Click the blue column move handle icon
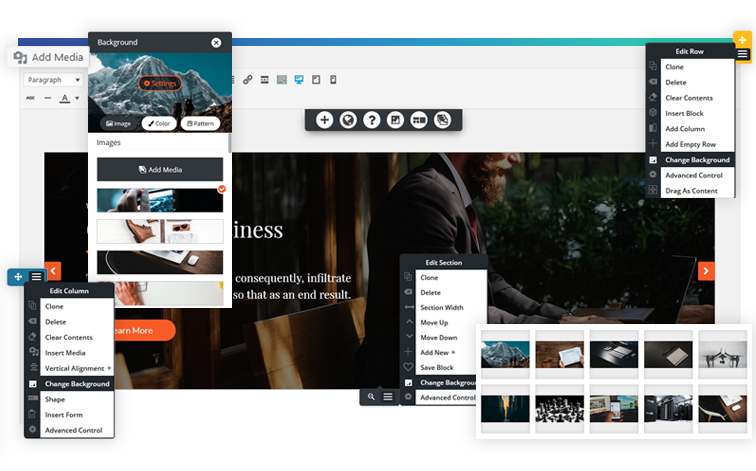The width and height of the screenshot is (756, 471). tap(18, 277)
